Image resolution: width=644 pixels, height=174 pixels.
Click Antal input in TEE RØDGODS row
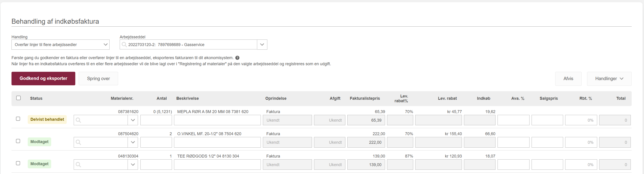pos(156,165)
